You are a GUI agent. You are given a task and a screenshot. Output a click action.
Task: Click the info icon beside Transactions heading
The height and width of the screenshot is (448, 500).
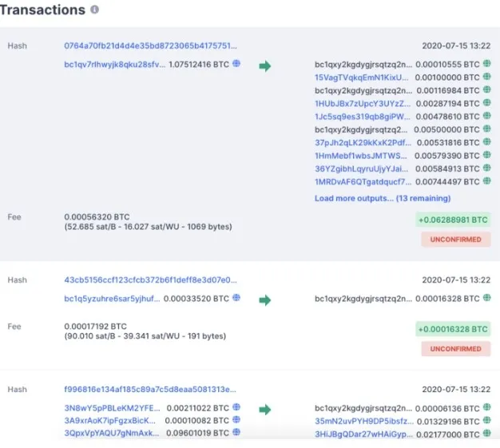[95, 10]
